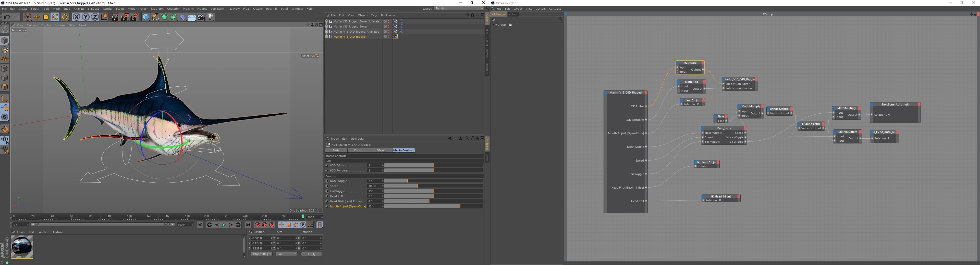This screenshot has width=980, height=265.
Task: Switch to the Coord. tab
Action: click(358, 150)
